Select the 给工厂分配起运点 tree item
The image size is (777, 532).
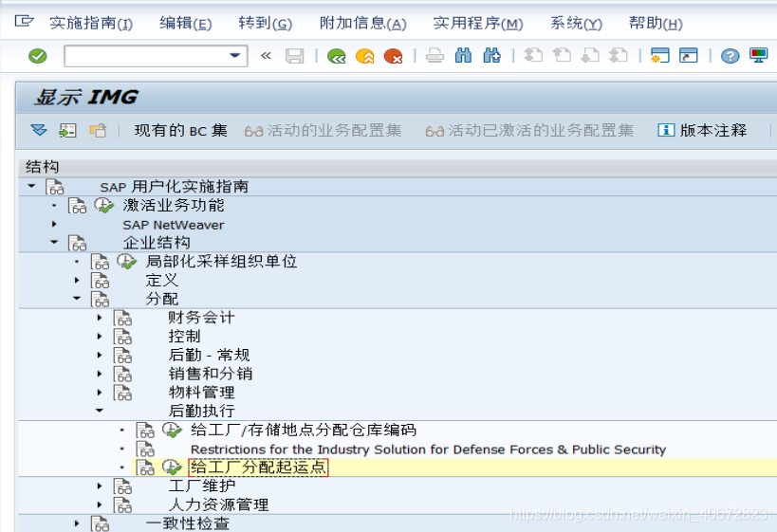[258, 468]
